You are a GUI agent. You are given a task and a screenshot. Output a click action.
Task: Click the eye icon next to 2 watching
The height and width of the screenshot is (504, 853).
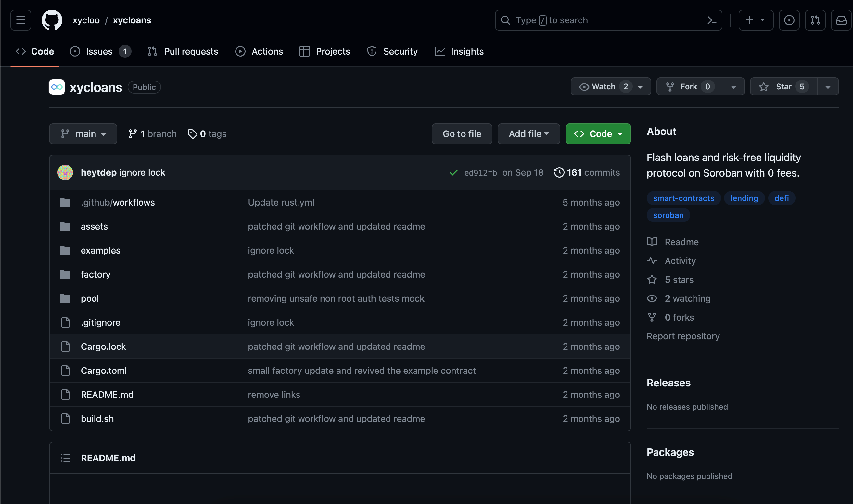(652, 298)
